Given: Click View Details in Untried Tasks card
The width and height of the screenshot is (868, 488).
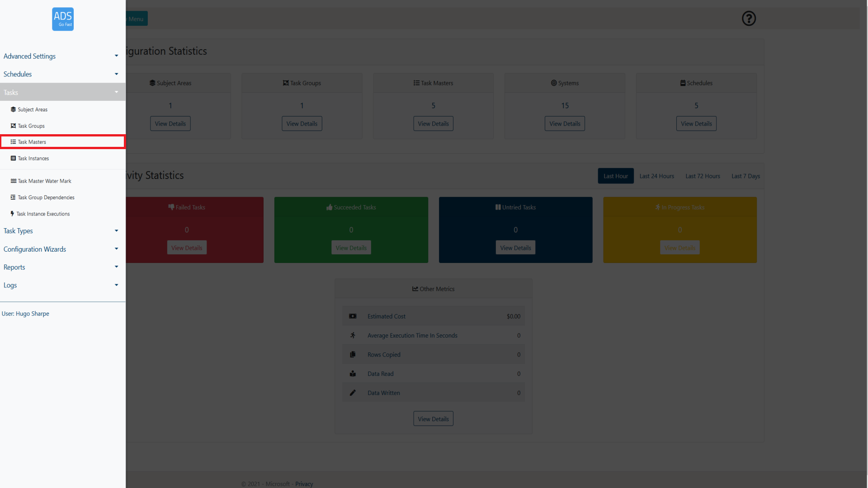Looking at the screenshot, I should click(515, 248).
